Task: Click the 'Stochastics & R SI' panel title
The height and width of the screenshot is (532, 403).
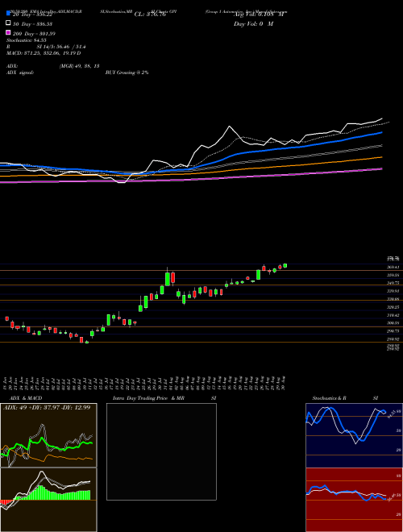Action: click(x=345, y=398)
